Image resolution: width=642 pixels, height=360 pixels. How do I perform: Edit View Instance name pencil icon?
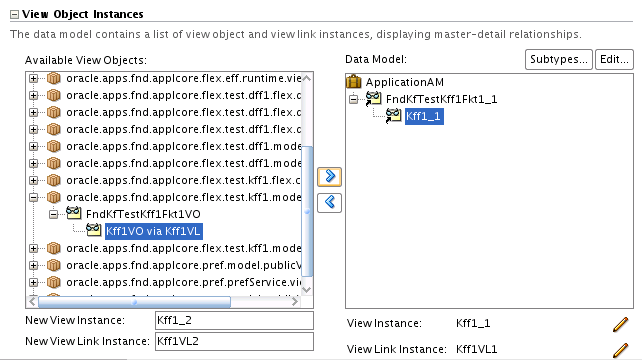[x=621, y=324]
